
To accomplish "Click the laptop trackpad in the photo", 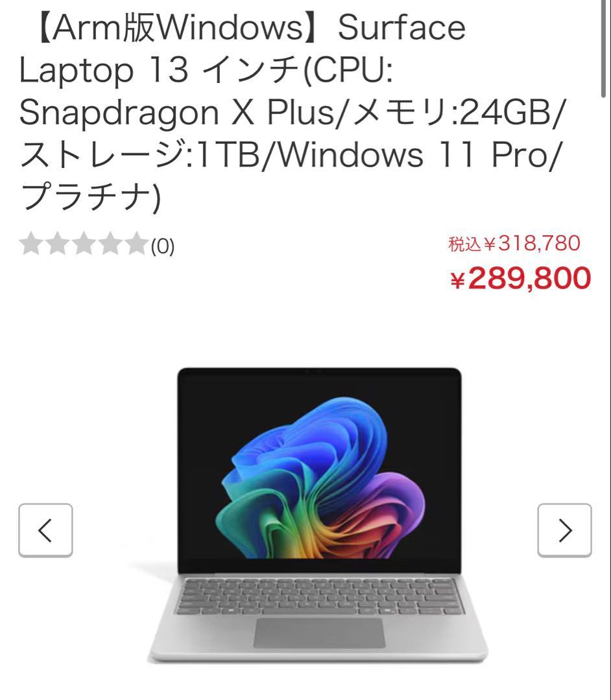I will [319, 633].
